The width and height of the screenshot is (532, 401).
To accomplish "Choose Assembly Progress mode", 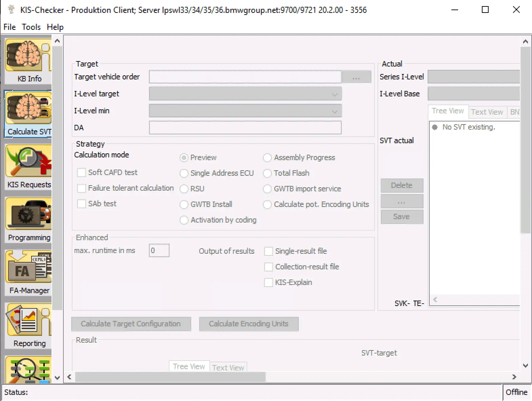I will (x=267, y=158).
